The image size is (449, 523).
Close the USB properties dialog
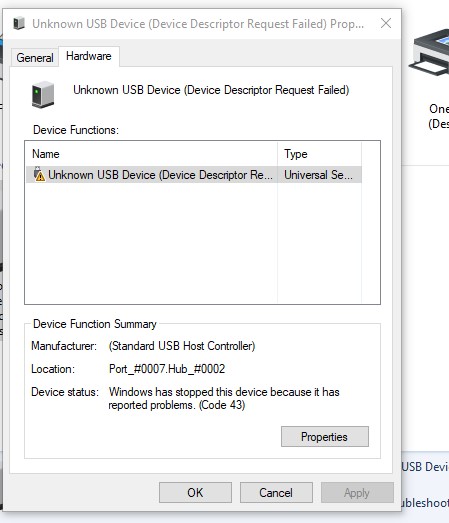click(386, 23)
